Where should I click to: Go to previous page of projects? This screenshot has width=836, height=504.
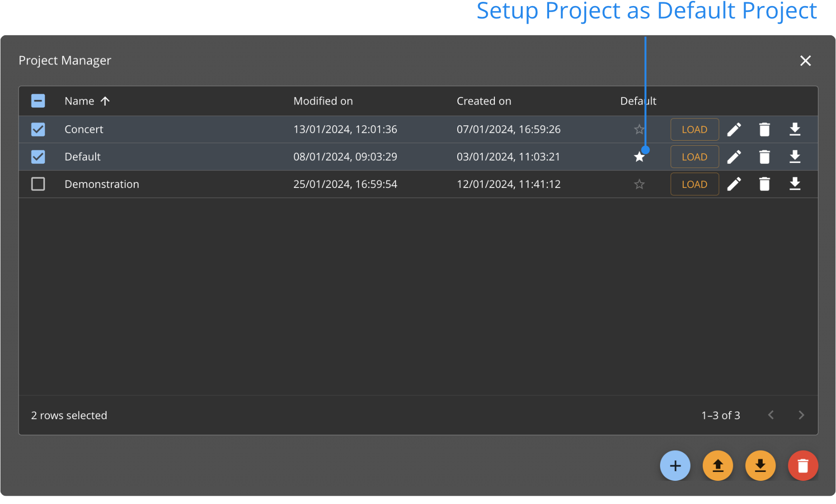[x=771, y=415]
